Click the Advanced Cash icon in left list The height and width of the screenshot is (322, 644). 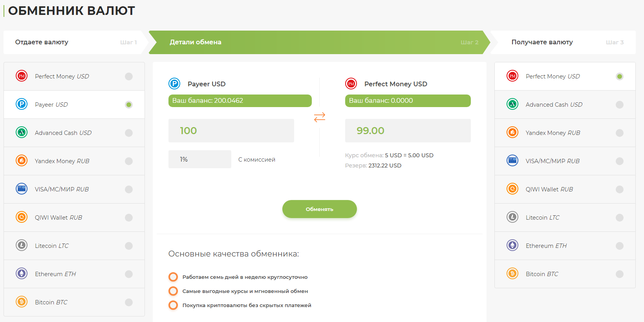point(22,133)
